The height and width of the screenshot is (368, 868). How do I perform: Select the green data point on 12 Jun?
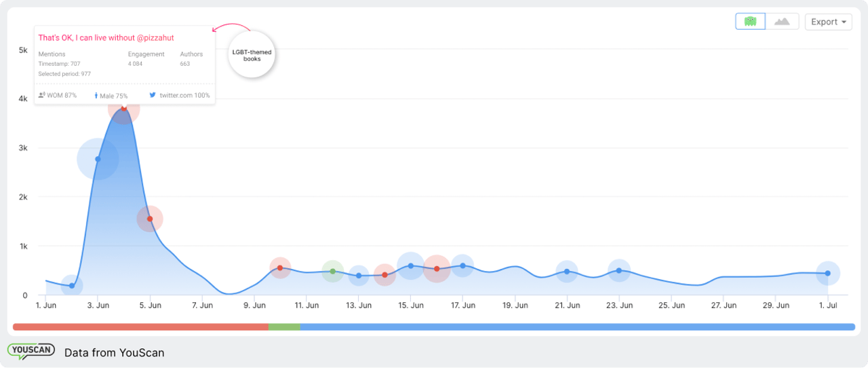[332, 272]
